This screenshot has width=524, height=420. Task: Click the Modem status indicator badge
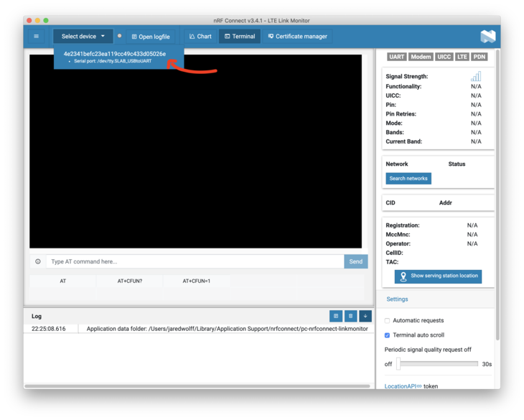421,57
